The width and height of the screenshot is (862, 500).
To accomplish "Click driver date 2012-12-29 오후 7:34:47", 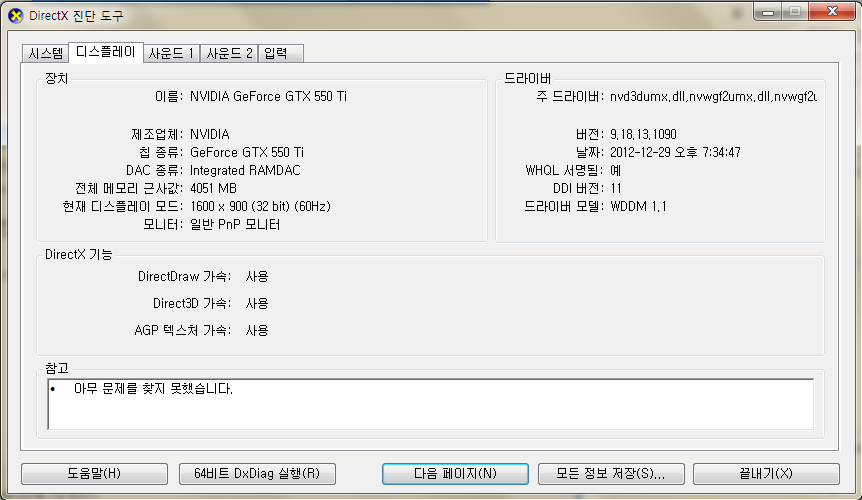I will (x=675, y=152).
